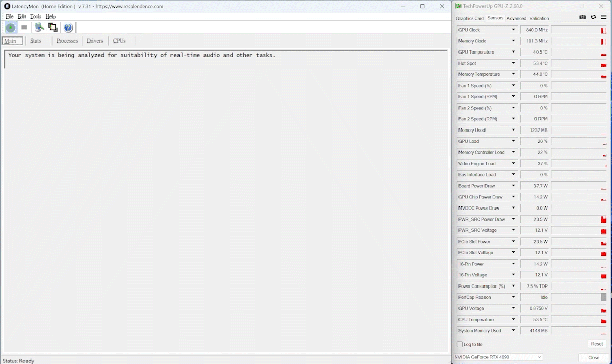This screenshot has height=364, width=612.
Task: Open the GPU Temperature sensor dropdown
Action: (x=513, y=53)
